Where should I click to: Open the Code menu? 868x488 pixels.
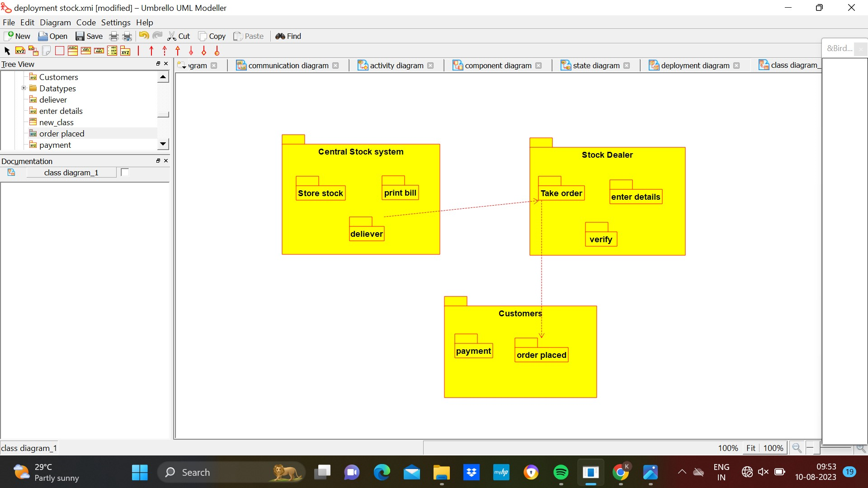(x=86, y=22)
